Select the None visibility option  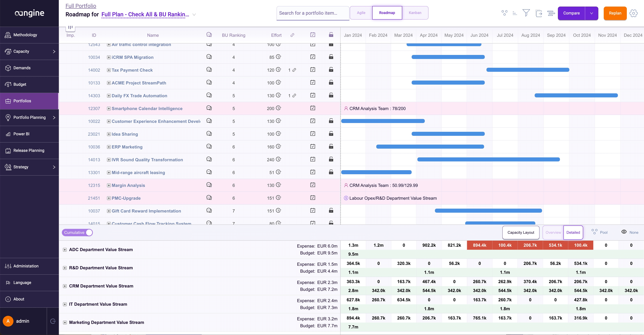tap(630, 232)
